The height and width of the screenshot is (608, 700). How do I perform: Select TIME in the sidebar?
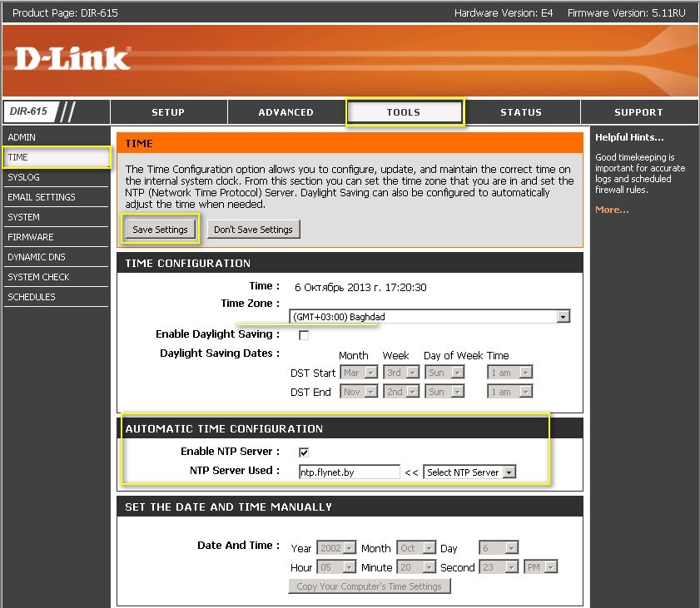click(56, 157)
